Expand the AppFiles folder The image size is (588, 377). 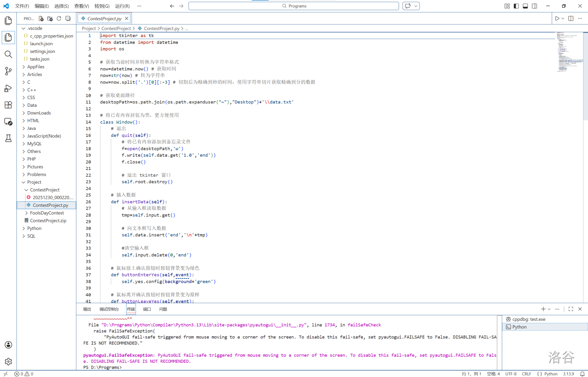[36, 67]
